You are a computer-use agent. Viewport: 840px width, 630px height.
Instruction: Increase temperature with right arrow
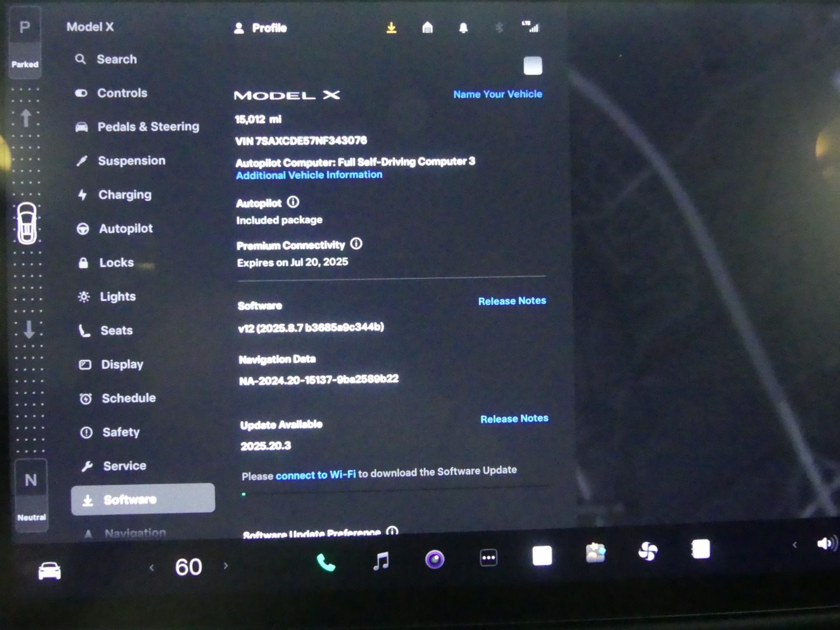[226, 566]
